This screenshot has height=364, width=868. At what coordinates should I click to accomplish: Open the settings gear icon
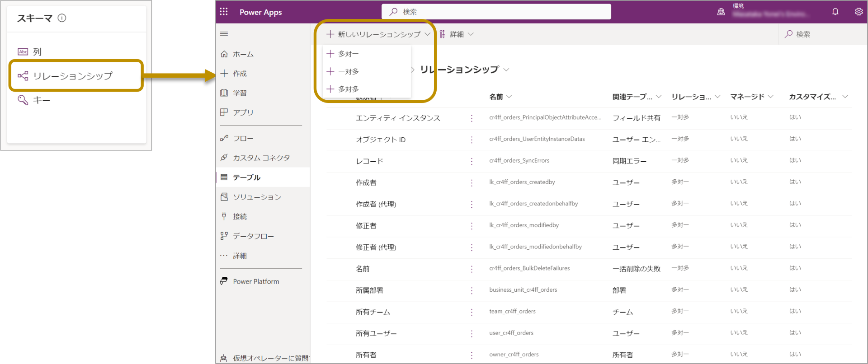point(859,12)
